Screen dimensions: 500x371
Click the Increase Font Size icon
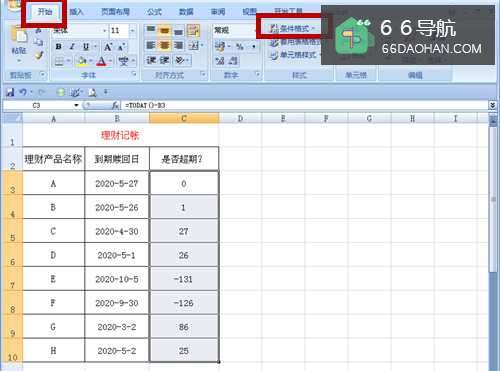[108, 46]
